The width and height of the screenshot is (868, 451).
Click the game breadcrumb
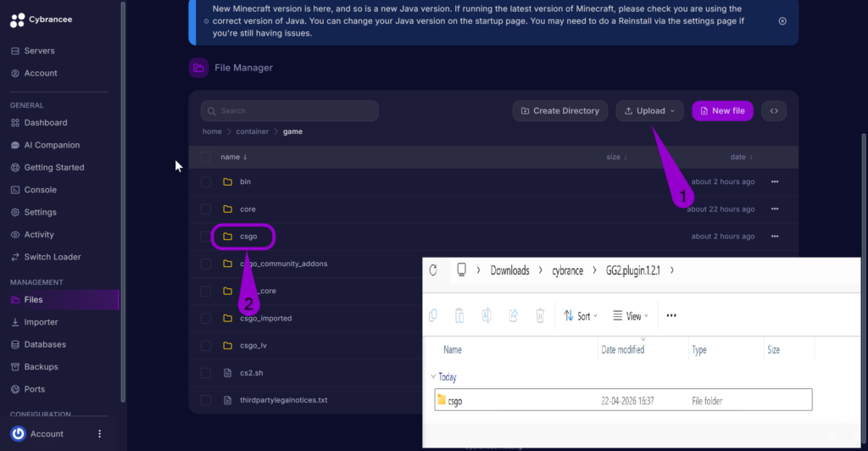click(x=292, y=131)
